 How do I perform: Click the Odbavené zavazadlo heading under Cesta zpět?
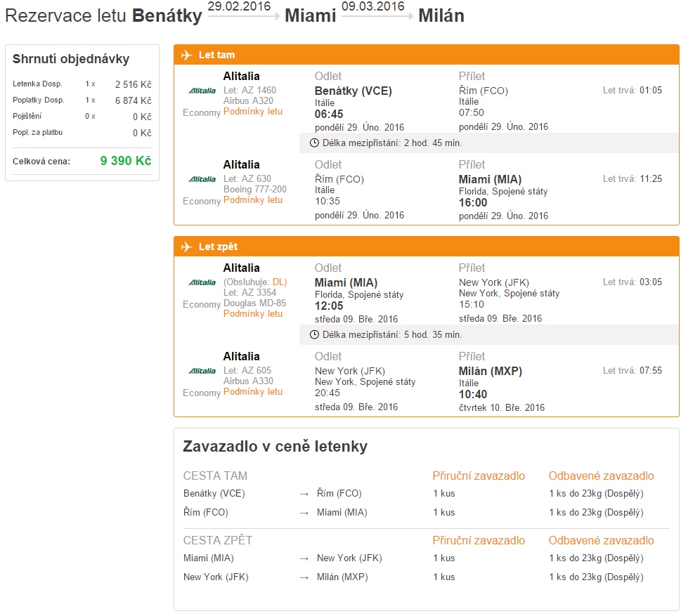(601, 540)
